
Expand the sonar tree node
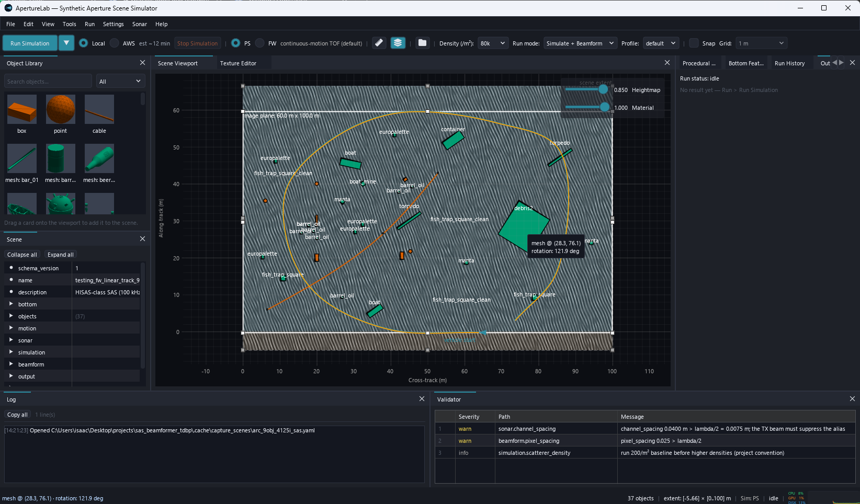tap(11, 340)
